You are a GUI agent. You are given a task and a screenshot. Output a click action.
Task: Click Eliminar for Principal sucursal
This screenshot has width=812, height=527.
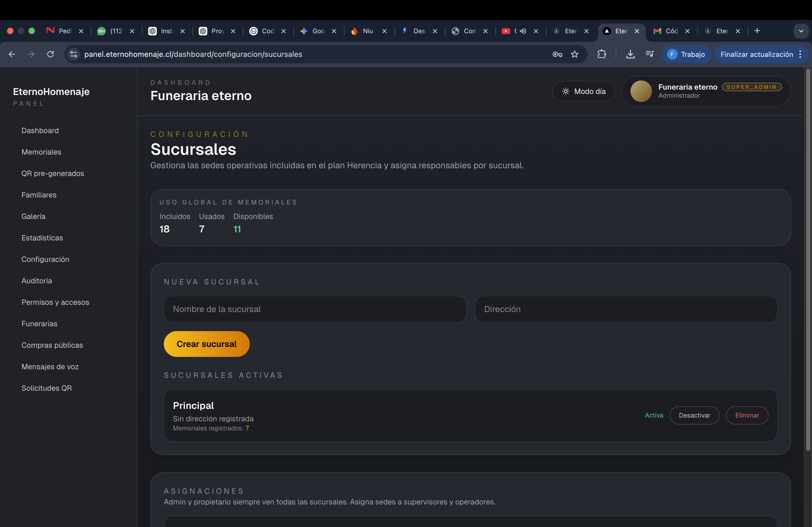coord(747,415)
